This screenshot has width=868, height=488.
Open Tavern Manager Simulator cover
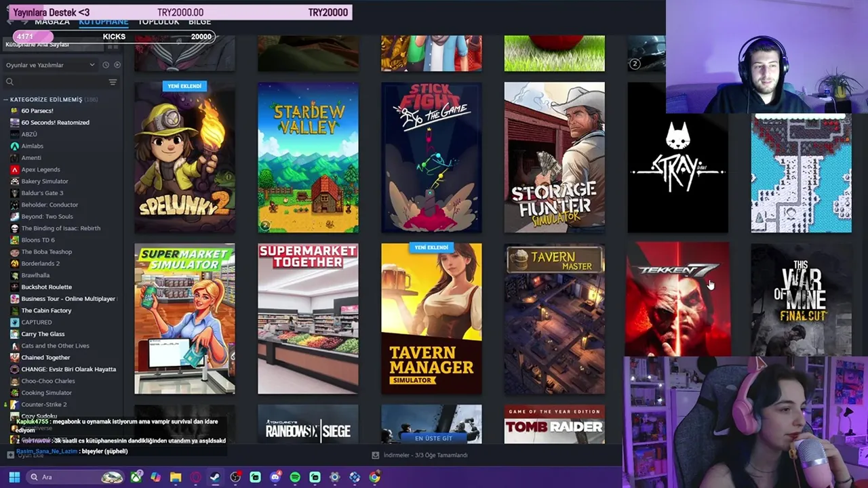tap(431, 319)
